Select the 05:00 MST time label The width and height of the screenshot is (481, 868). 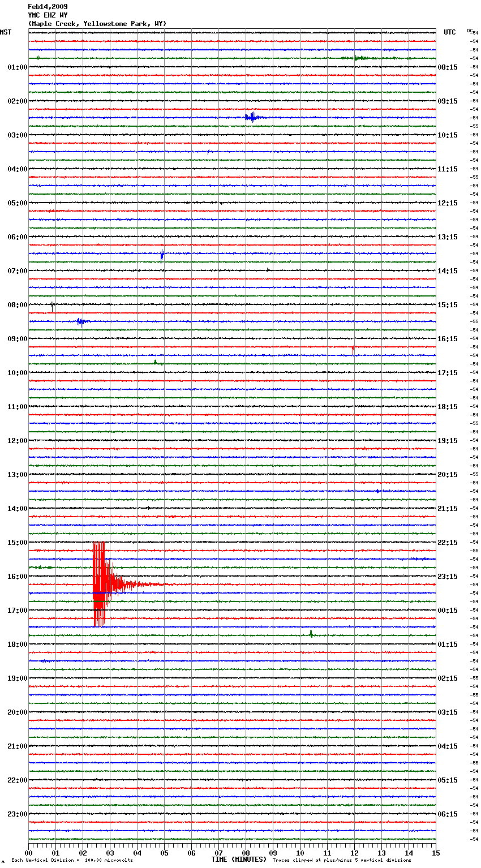tap(18, 203)
